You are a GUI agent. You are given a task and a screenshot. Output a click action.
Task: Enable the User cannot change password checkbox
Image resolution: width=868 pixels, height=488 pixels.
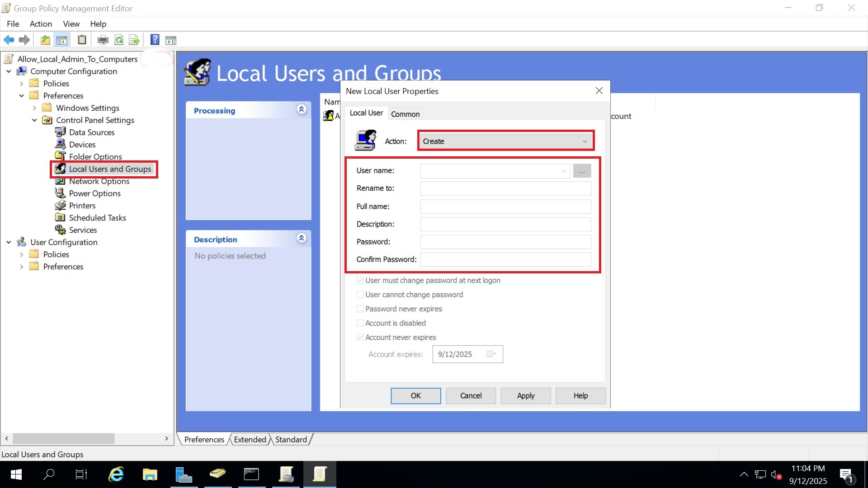click(360, 294)
